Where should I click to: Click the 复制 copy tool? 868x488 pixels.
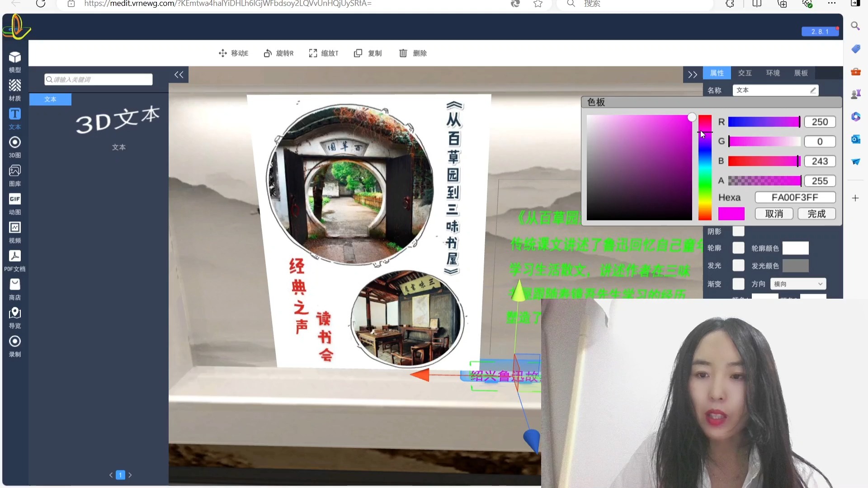368,53
